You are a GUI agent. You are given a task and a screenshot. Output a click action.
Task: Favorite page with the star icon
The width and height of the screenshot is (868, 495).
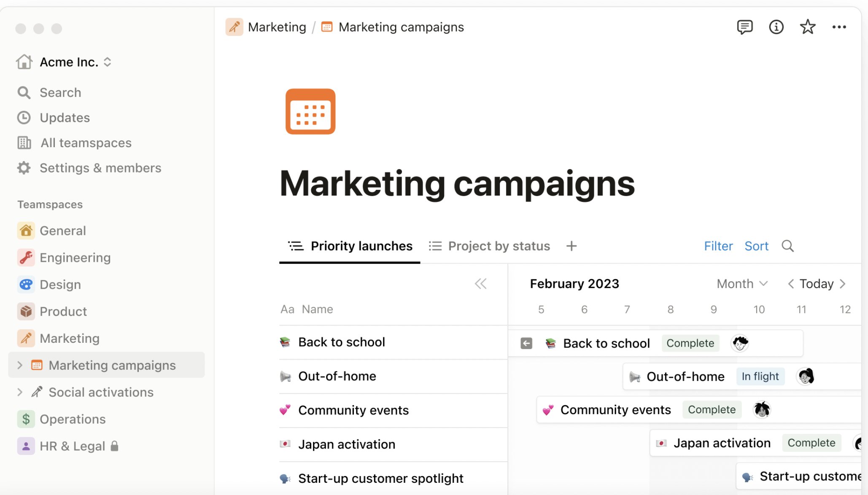point(807,27)
